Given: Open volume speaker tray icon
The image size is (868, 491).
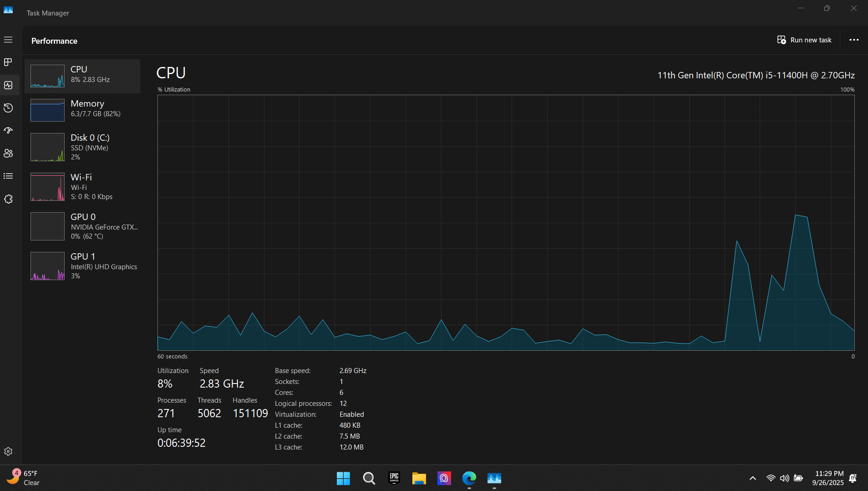Looking at the screenshot, I should click(784, 478).
